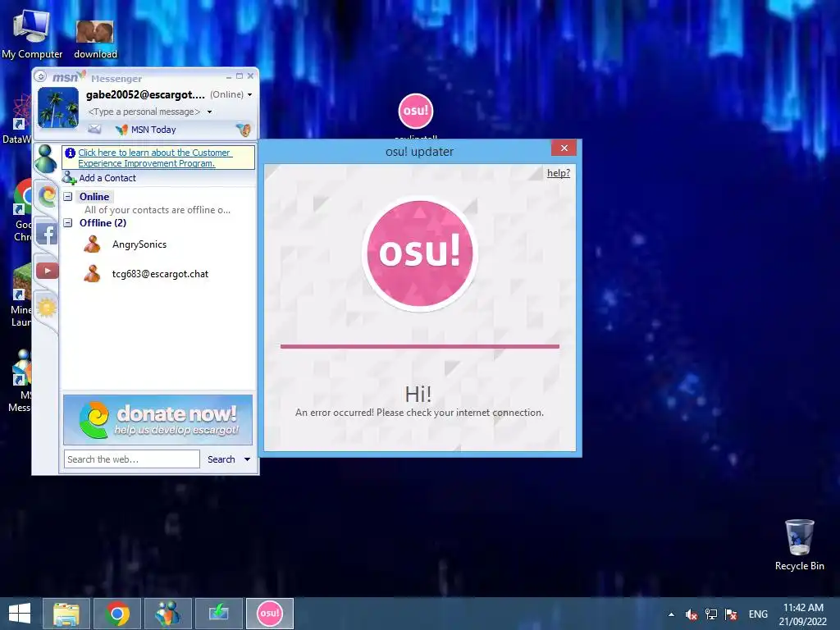The width and height of the screenshot is (840, 630).
Task: Select the updater error message text
Action: [419, 413]
